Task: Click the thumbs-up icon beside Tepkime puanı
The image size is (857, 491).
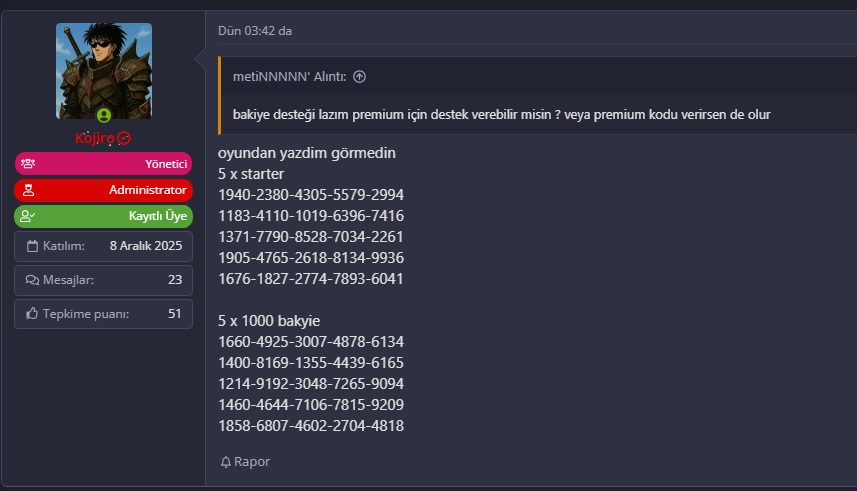Action: pyautogui.click(x=32, y=314)
